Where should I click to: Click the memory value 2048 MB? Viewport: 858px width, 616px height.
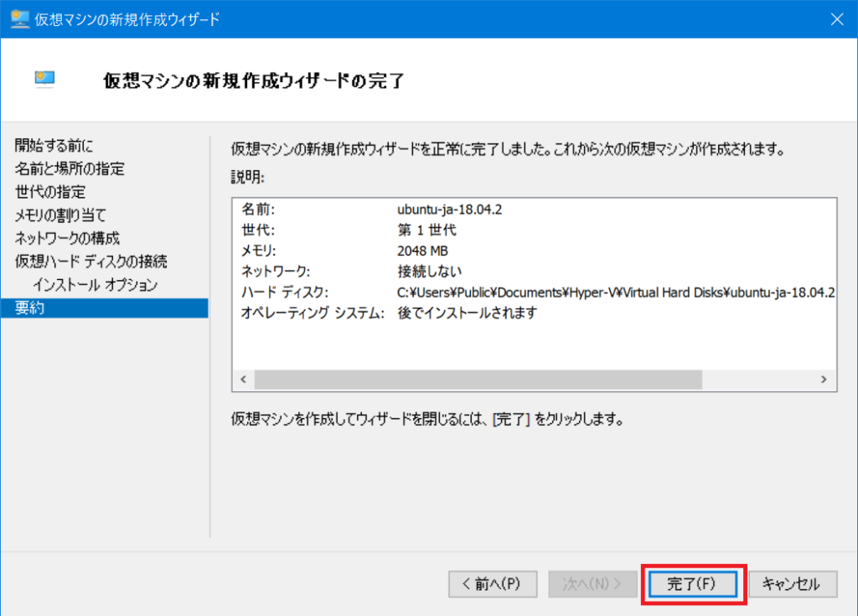coord(422,251)
